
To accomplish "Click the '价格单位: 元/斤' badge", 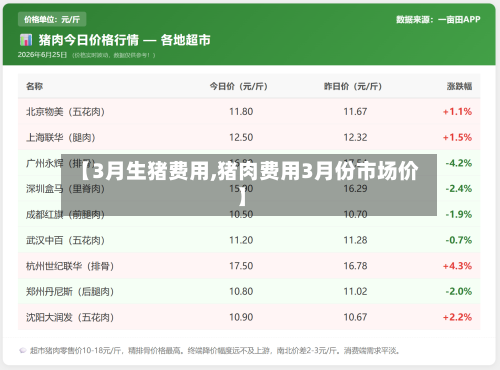I will 52,19.
